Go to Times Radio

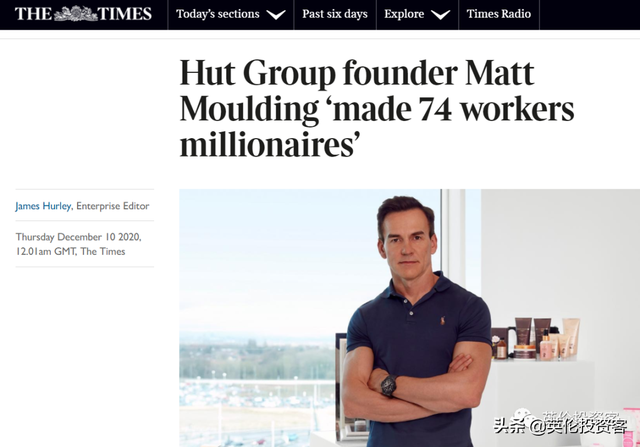497,14
